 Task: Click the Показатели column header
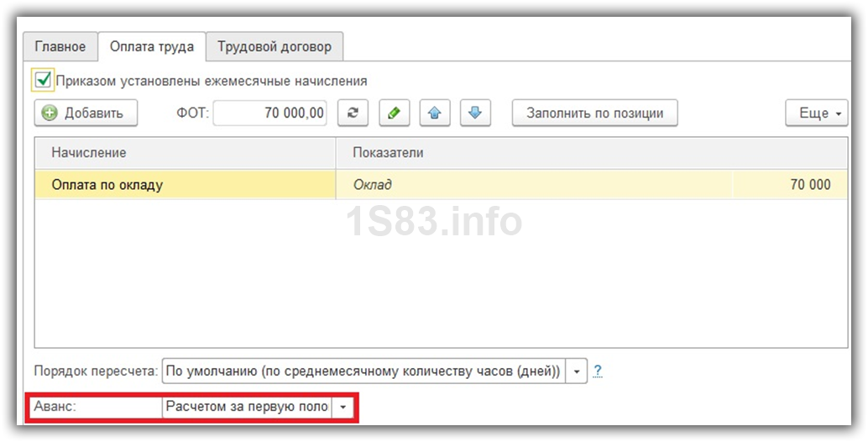591,153
